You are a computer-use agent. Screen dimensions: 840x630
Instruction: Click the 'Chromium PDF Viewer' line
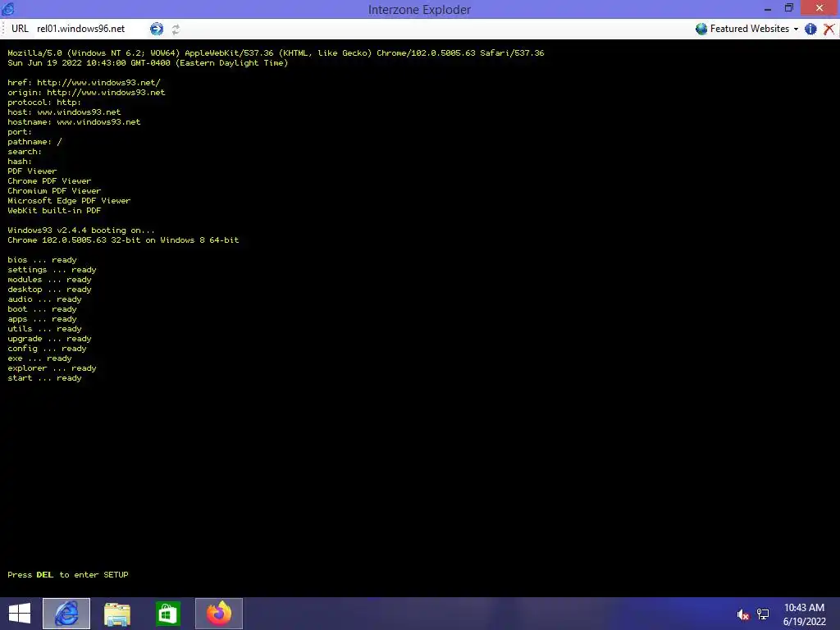(x=54, y=190)
